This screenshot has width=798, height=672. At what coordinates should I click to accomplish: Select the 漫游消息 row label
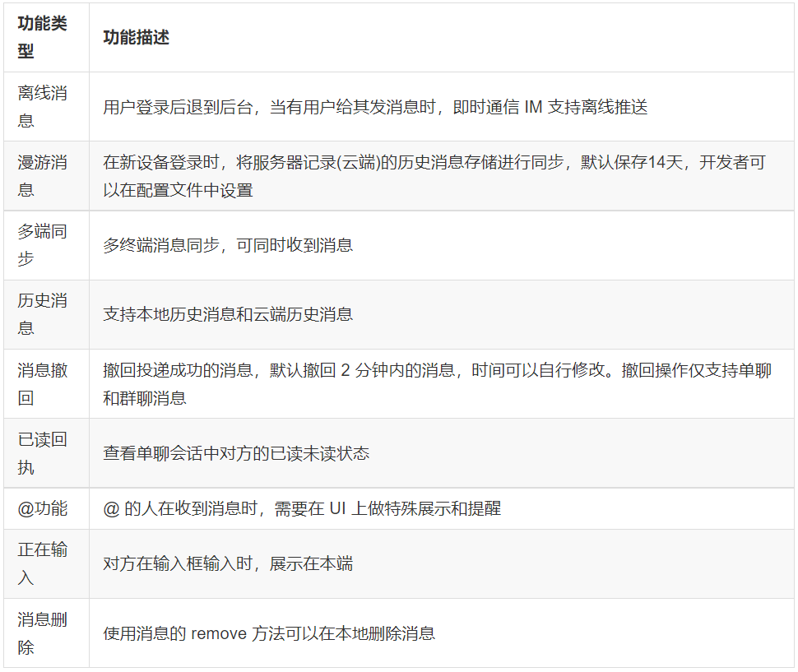(42, 176)
